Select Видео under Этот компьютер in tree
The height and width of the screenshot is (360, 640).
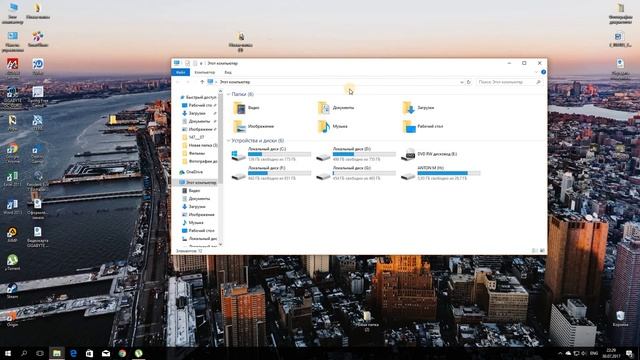pos(191,191)
